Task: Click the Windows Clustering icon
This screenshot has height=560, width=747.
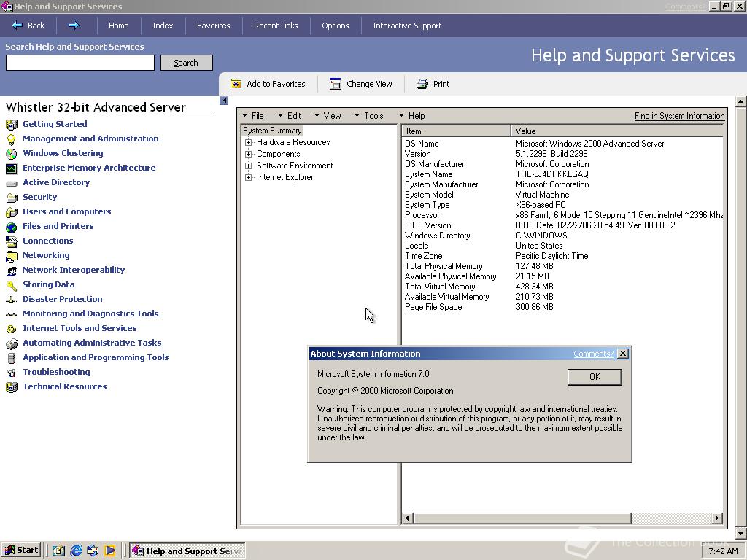Action: pos(12,154)
